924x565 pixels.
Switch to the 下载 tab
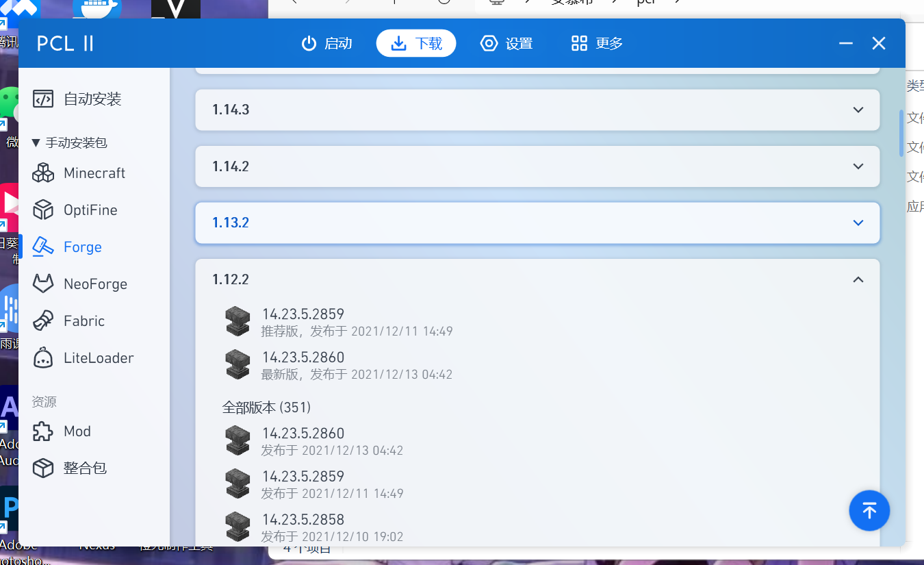click(416, 44)
